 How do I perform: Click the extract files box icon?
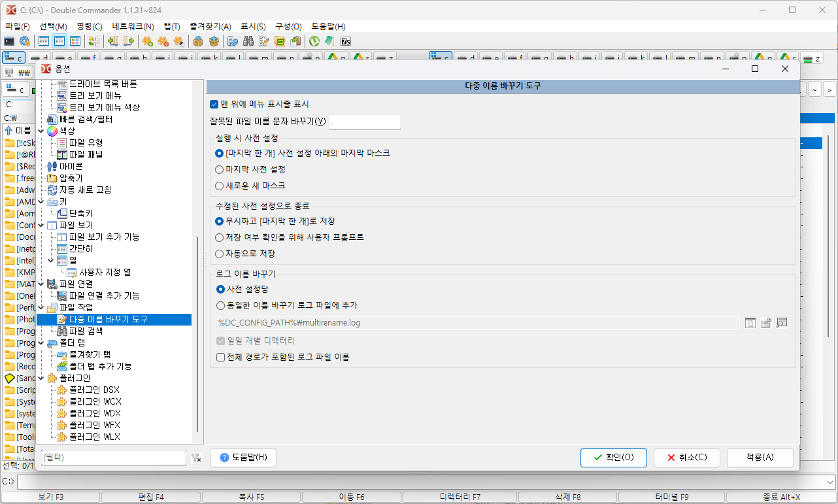click(213, 41)
